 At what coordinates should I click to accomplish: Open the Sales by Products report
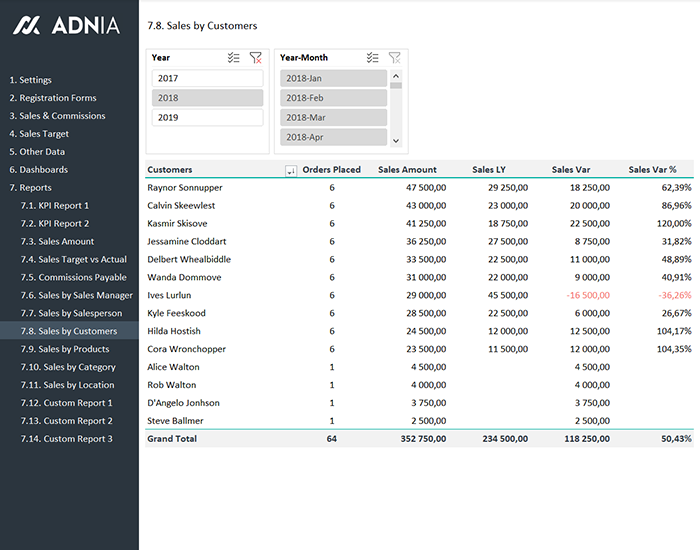[x=76, y=349]
